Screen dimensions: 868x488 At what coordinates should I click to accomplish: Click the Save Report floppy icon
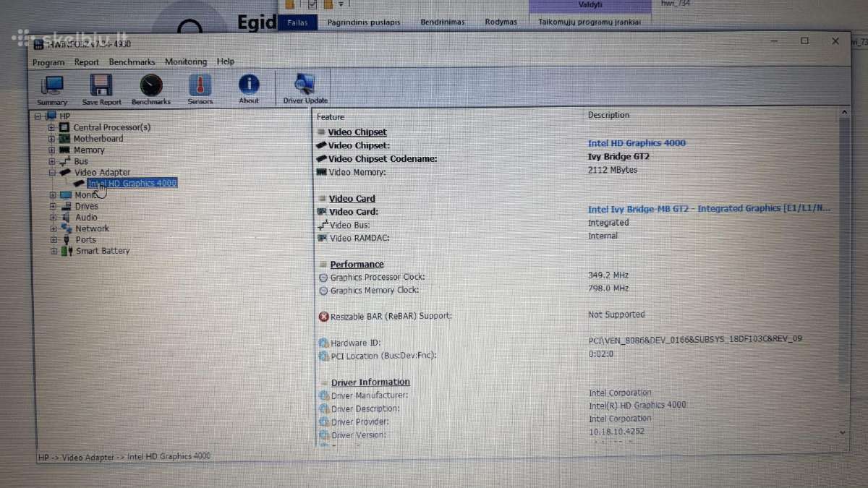pos(101,85)
